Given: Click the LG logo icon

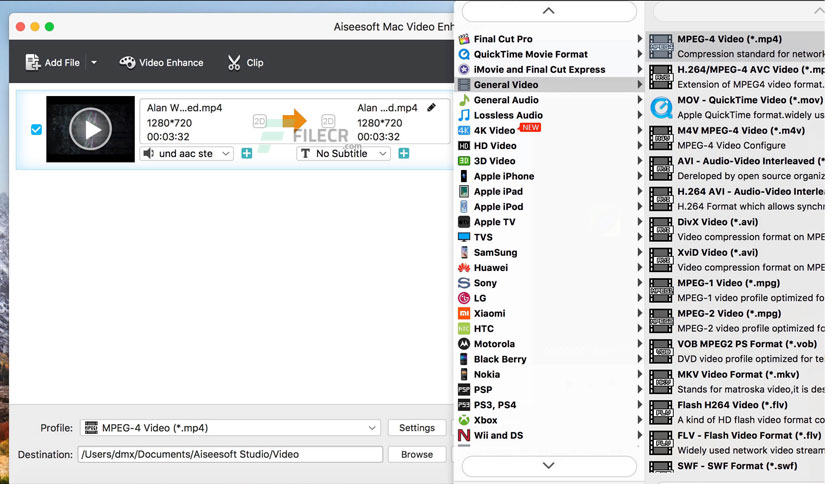Looking at the screenshot, I should point(464,298).
